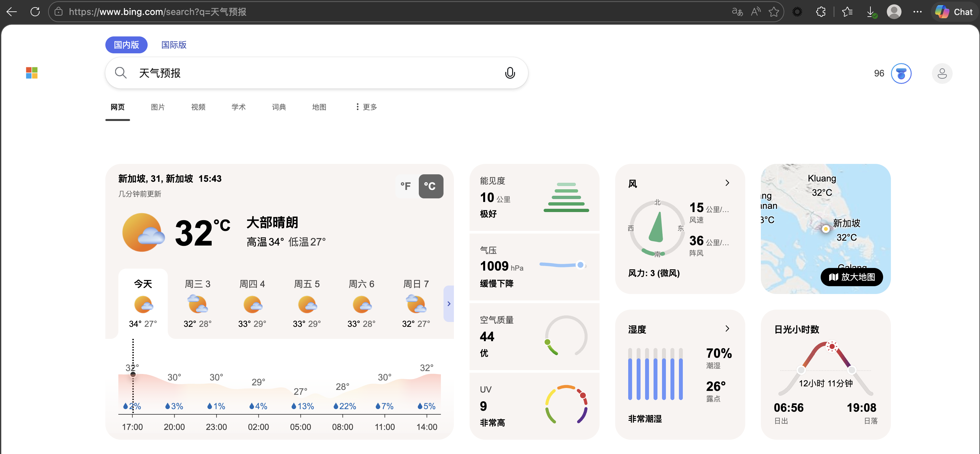980x454 pixels.
Task: Expand the 风 wind card chevron
Action: click(x=727, y=183)
